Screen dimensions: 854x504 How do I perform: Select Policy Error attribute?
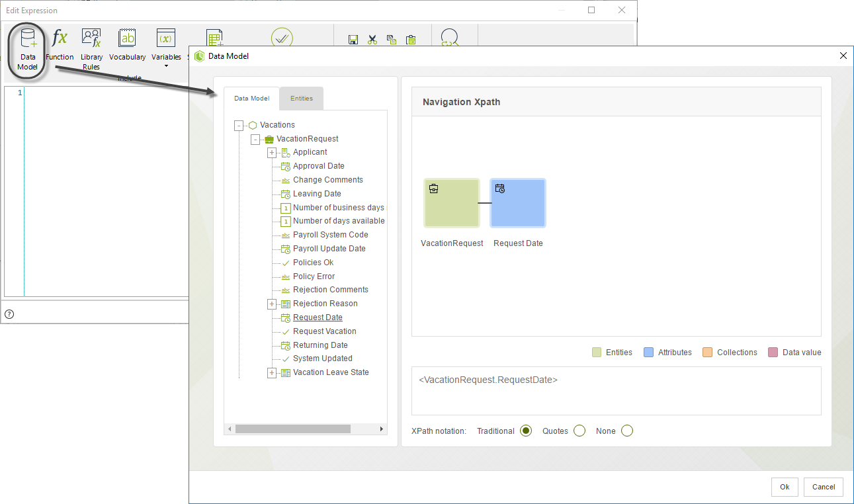[x=314, y=276]
